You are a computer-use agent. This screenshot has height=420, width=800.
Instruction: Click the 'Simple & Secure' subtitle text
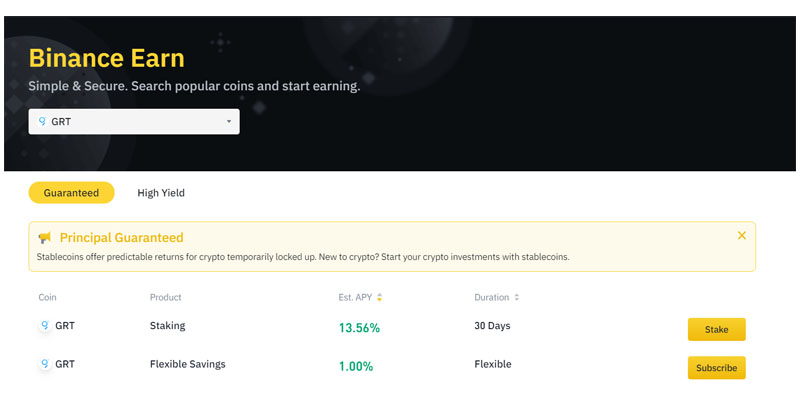click(x=194, y=86)
